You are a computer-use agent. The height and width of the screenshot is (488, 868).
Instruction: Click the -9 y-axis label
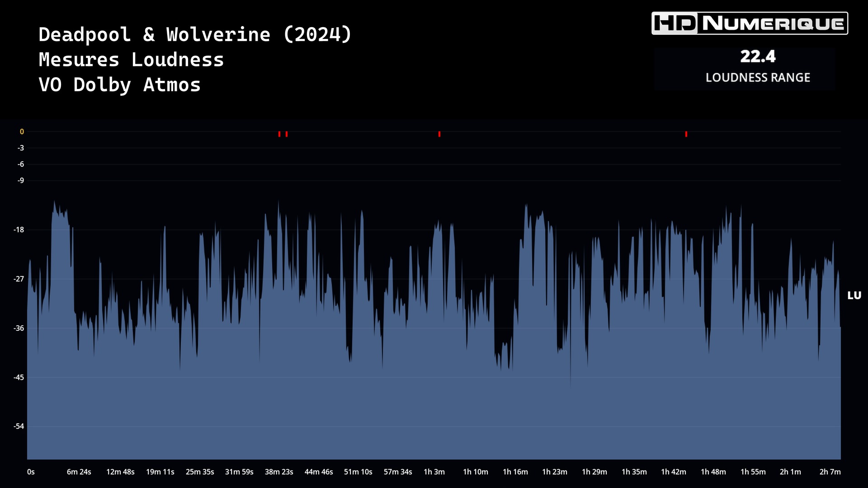pos(21,180)
